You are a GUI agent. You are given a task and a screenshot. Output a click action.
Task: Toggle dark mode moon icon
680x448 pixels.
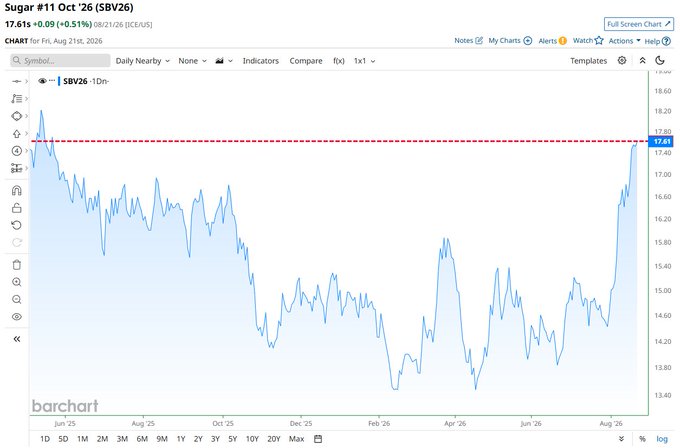(x=660, y=60)
